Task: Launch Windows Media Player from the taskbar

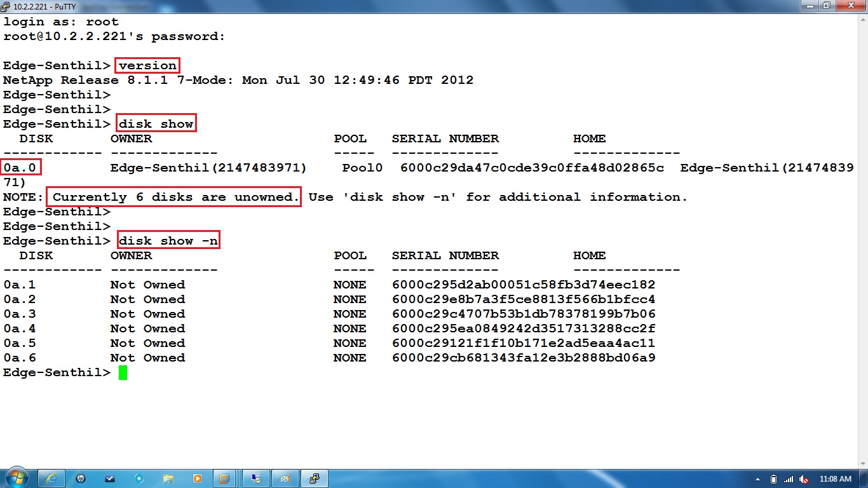Action: (197, 478)
